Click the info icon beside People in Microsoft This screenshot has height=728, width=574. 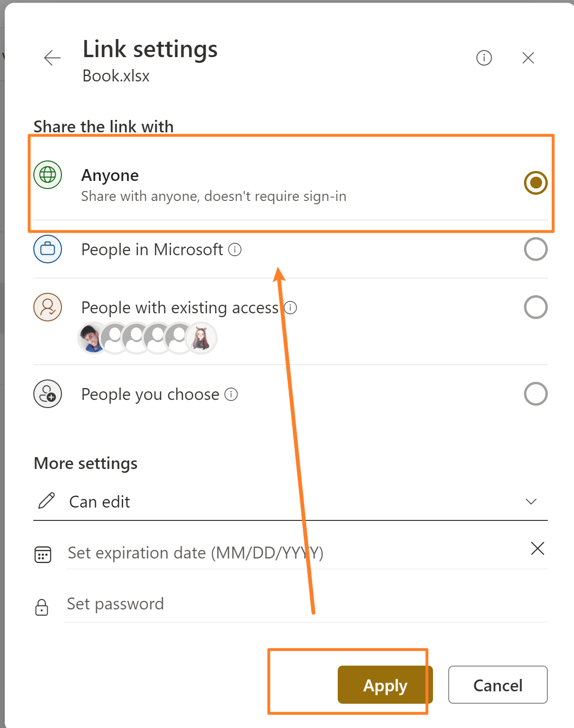tap(235, 249)
